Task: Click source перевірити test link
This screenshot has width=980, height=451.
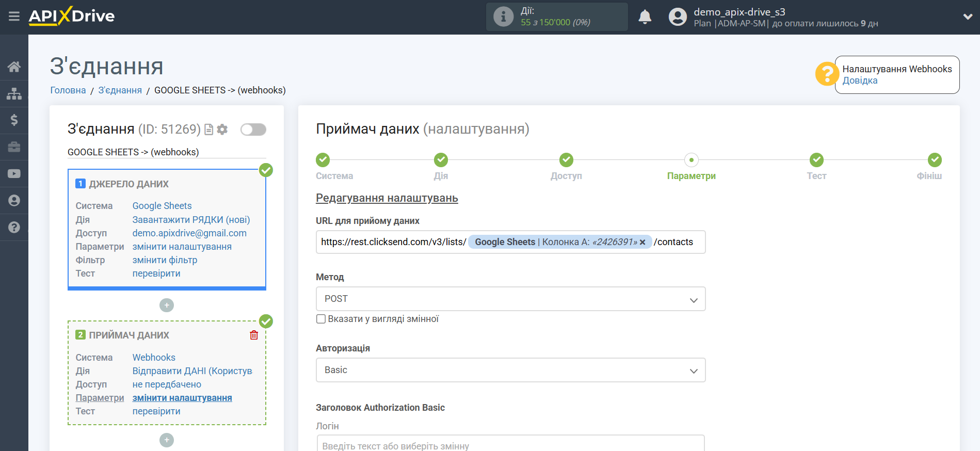Action: 156,273
